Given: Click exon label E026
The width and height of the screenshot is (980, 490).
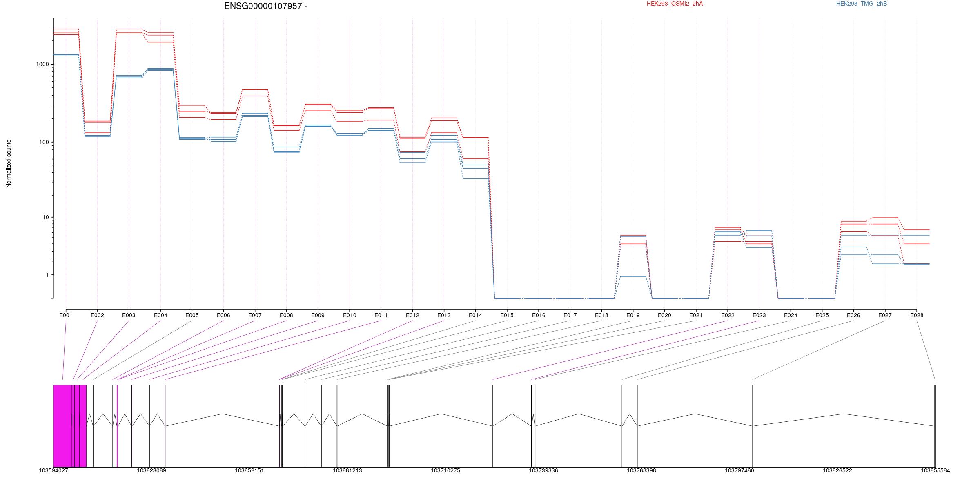Looking at the screenshot, I should (x=853, y=315).
